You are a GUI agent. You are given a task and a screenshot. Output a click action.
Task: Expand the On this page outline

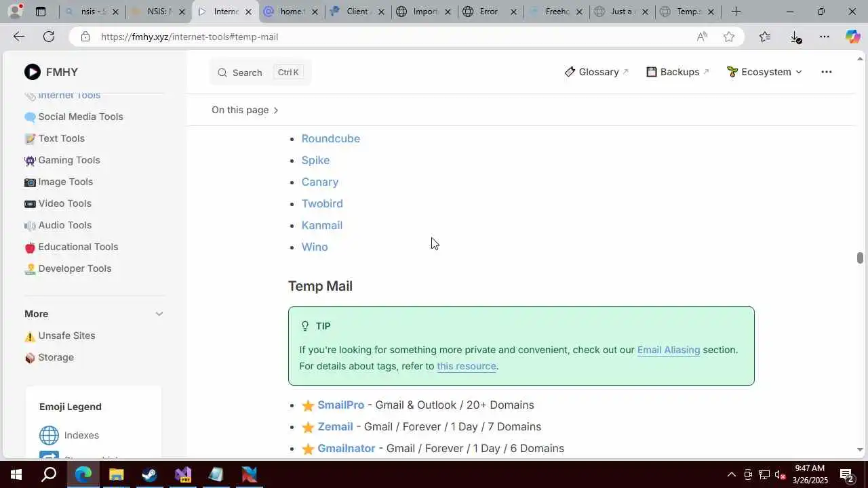point(245,110)
